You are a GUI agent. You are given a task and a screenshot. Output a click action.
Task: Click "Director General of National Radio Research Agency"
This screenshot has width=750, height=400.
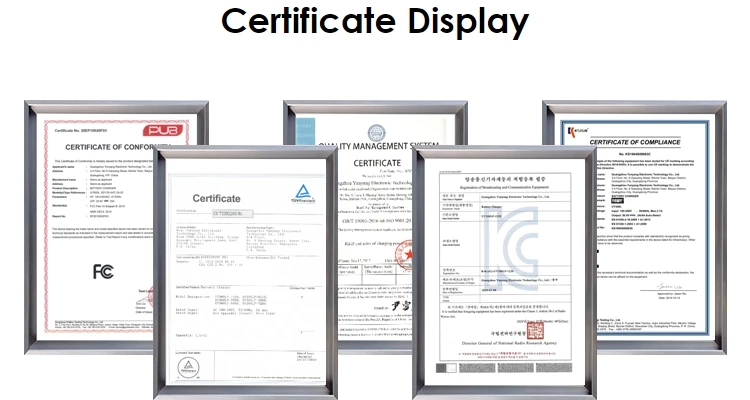coord(509,343)
